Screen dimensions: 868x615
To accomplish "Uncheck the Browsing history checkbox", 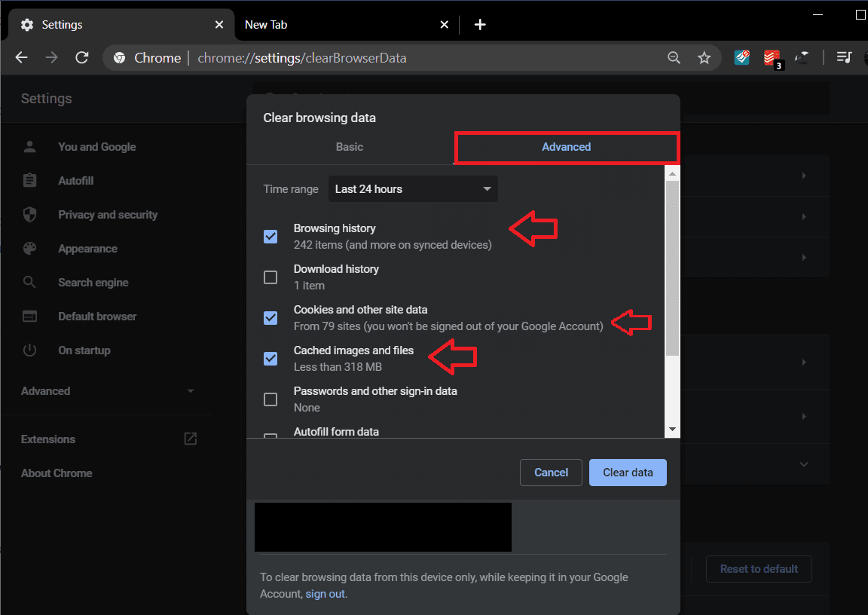I will [x=270, y=237].
